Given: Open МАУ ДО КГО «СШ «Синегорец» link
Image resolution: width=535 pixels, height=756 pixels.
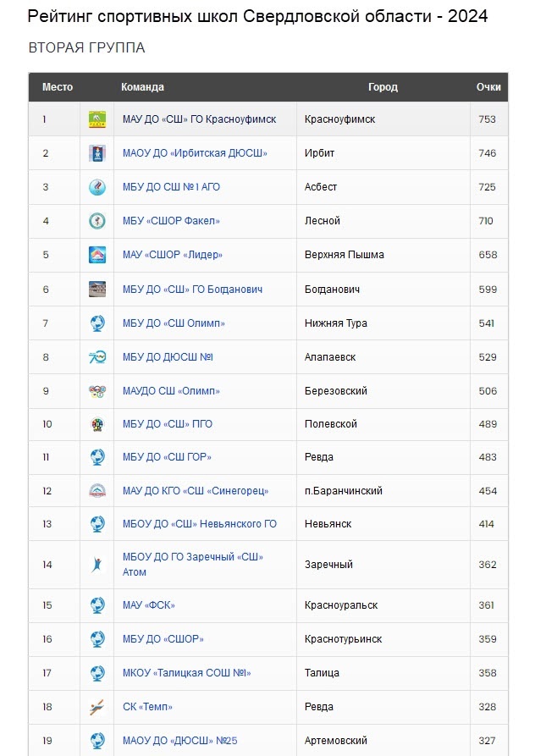Looking at the screenshot, I should pos(196,491).
